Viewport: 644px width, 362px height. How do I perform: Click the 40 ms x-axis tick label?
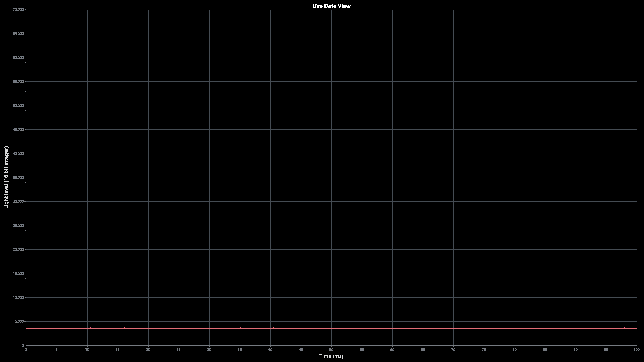[x=270, y=350]
